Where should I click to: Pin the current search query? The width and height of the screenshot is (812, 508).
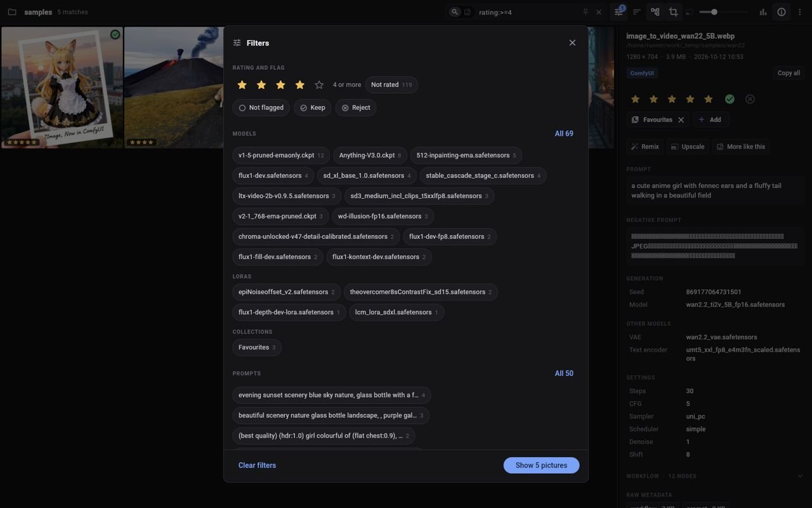(x=586, y=12)
